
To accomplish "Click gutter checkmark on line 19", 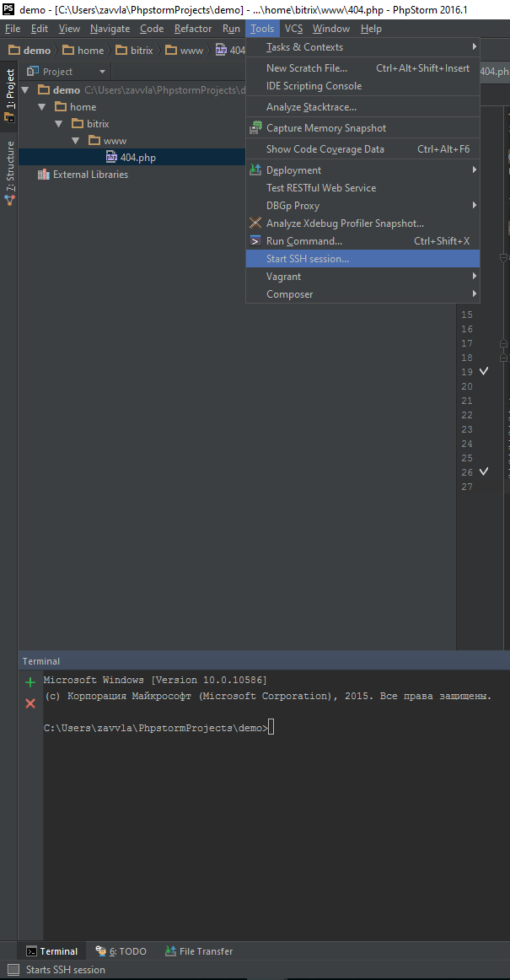I will tap(484, 371).
